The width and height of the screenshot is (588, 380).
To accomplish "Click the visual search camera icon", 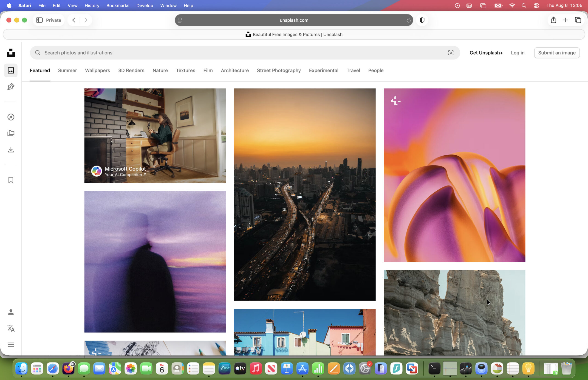I will 451,53.
